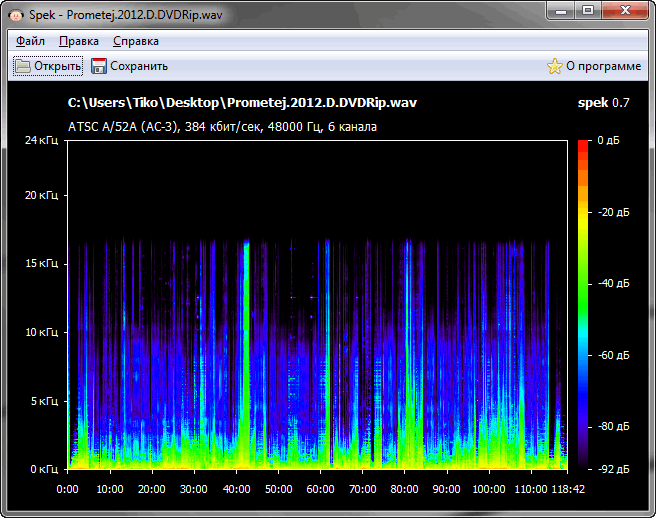Image resolution: width=656 pixels, height=518 pixels.
Task: Open the Правка menu
Action: (x=78, y=41)
